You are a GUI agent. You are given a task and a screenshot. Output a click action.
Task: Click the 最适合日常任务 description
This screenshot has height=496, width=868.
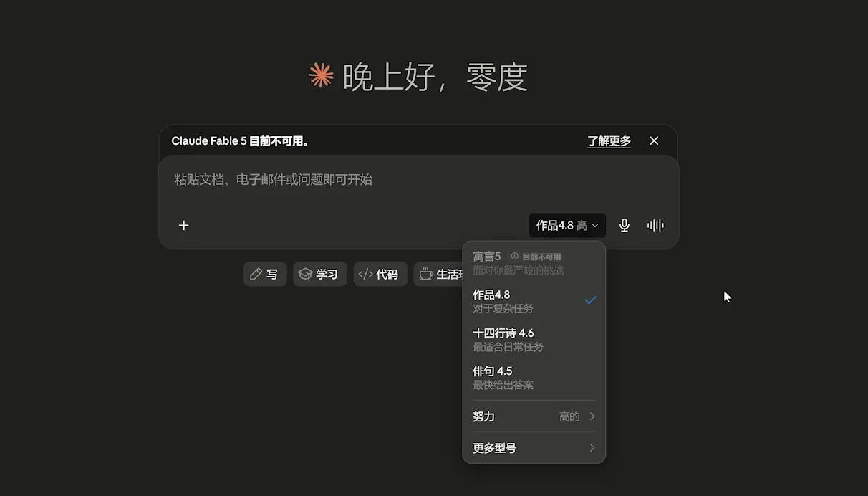[508, 347]
